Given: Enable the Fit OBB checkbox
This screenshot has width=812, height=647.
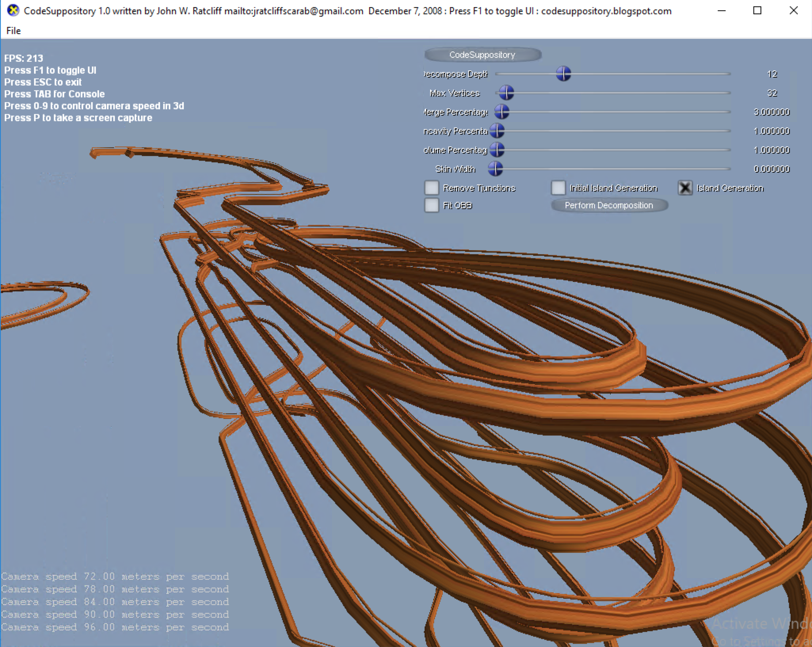Looking at the screenshot, I should point(432,205).
